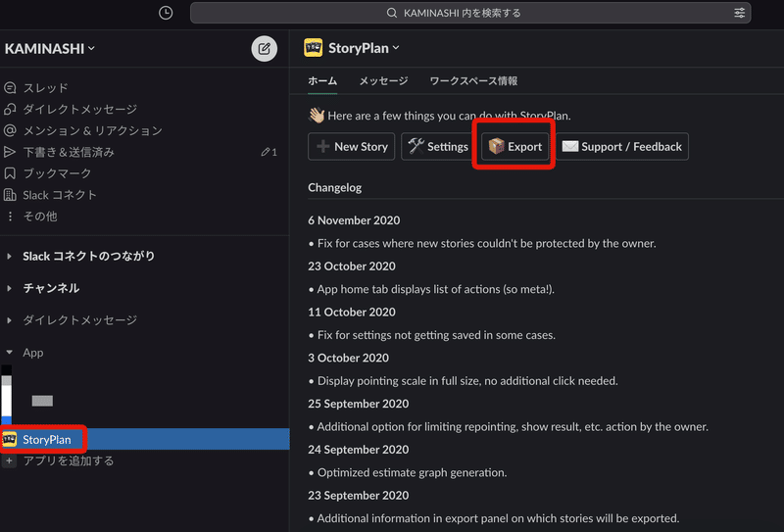Screen dimensions: 784x532
Task: Open the history clock icon
Action: (x=166, y=13)
